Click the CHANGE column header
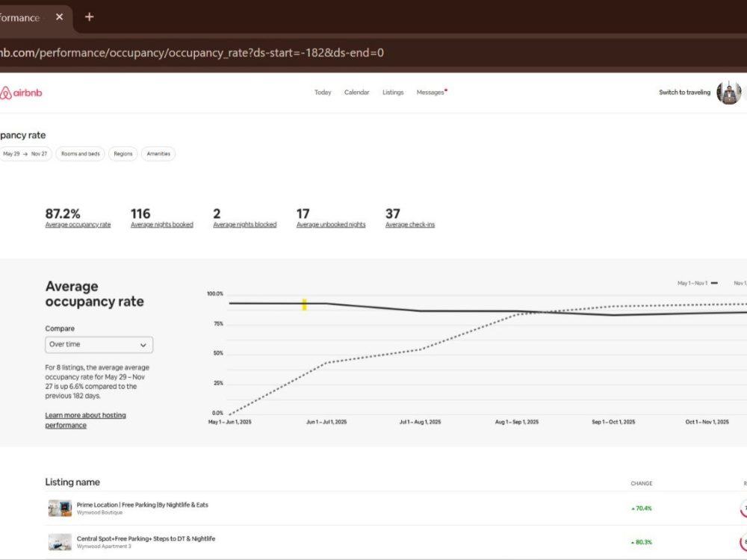Screen dimensions: 747x560 [641, 483]
